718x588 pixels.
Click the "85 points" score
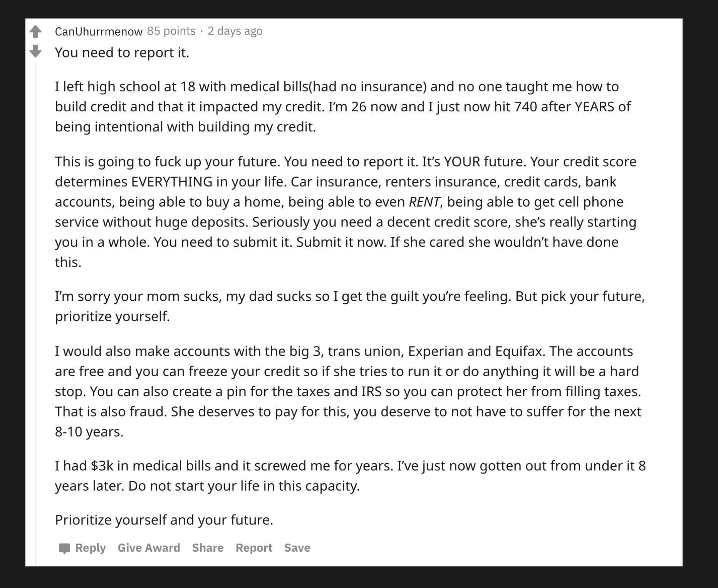pos(171,31)
